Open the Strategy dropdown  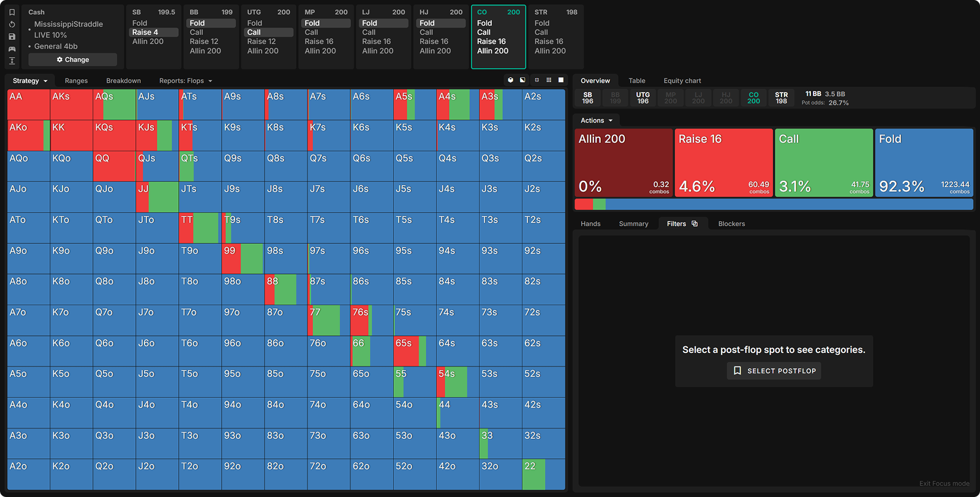(29, 81)
